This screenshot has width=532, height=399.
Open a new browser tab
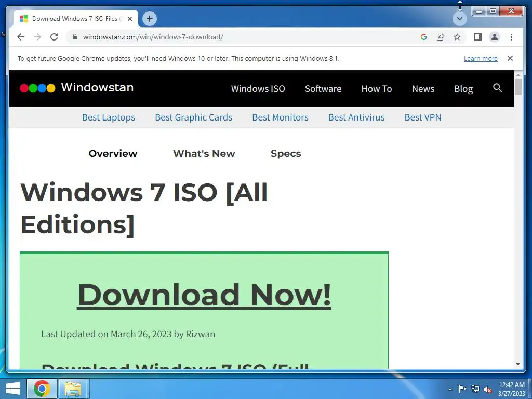[x=150, y=19]
